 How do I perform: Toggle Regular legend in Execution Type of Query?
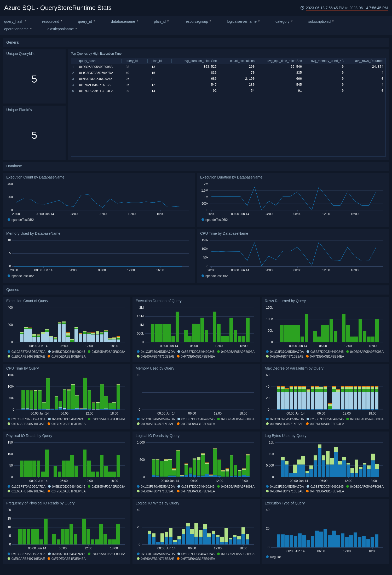point(273,557)
